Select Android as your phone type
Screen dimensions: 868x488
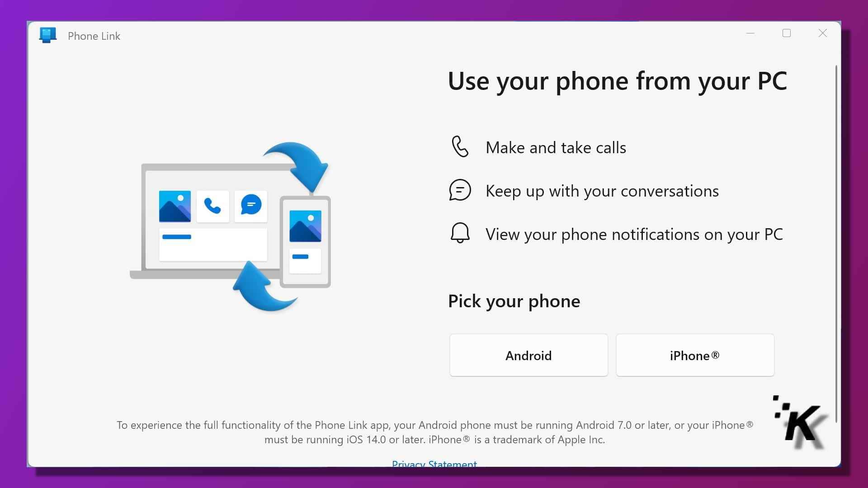tap(528, 355)
